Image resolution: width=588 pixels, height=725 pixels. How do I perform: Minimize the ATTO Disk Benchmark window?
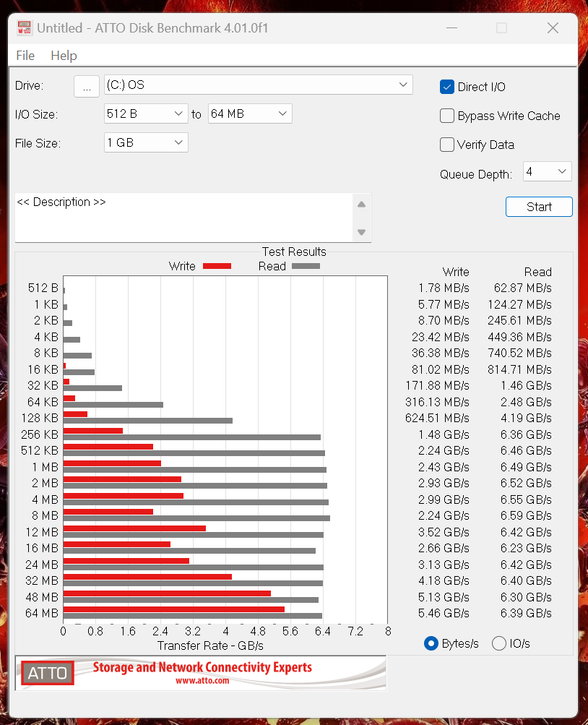(451, 28)
